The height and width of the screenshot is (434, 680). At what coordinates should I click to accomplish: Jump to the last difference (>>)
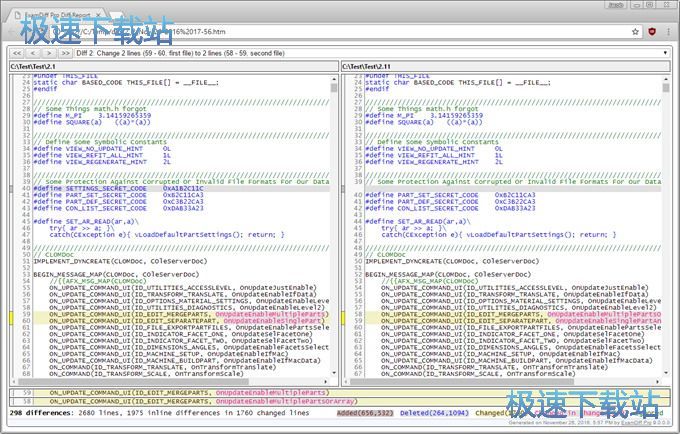[x=65, y=51]
